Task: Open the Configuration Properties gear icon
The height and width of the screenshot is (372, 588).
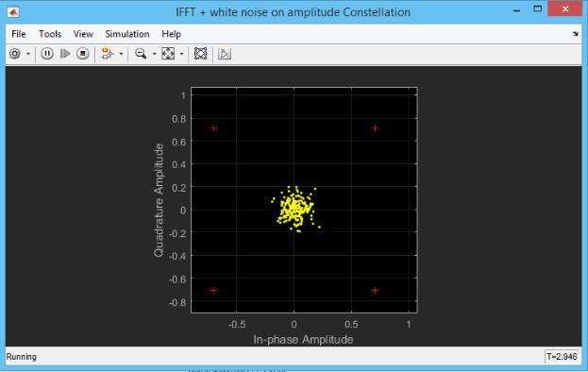Action: click(x=15, y=54)
